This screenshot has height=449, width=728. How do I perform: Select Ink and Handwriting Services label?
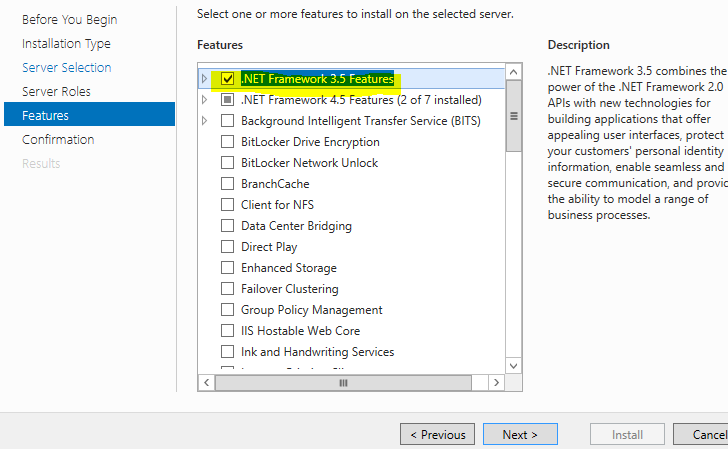317,352
